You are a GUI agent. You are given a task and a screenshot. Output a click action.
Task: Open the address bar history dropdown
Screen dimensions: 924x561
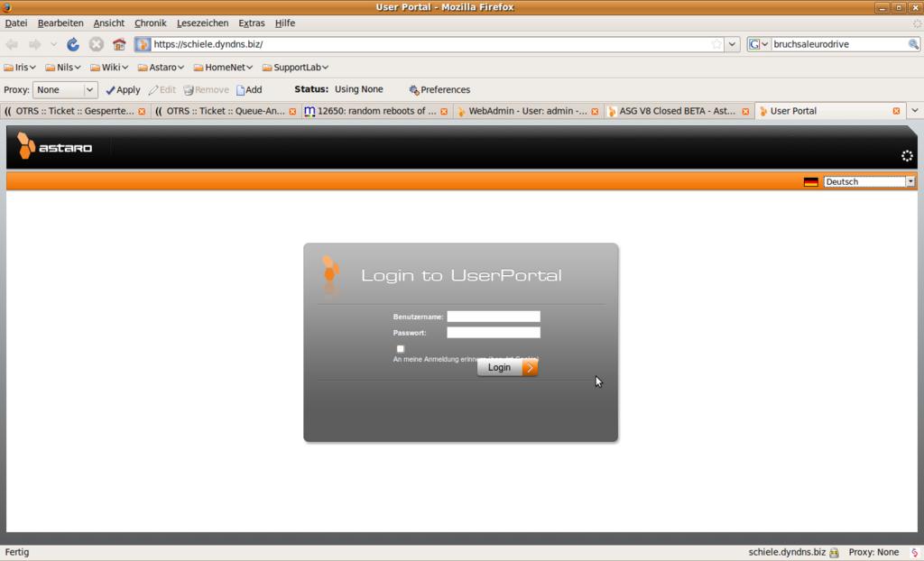coord(732,44)
